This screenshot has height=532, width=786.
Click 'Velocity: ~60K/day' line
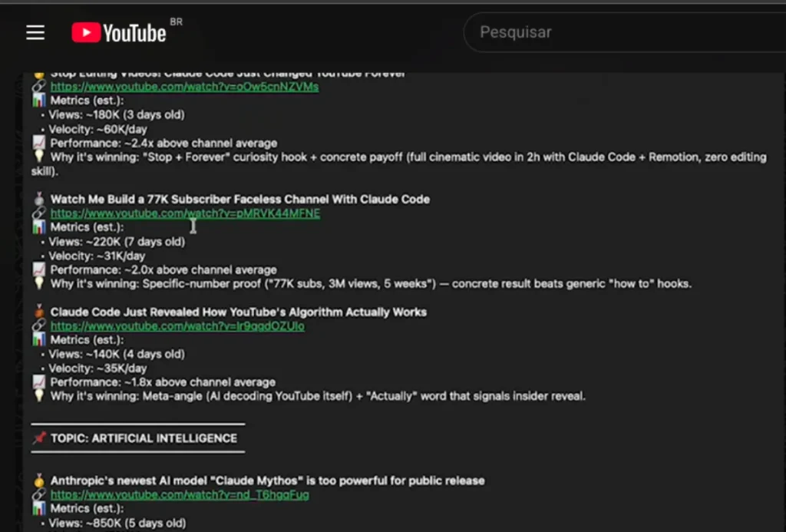pos(97,129)
